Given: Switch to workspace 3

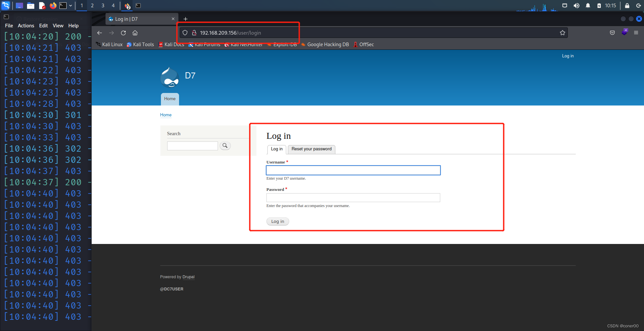Looking at the screenshot, I should pyautogui.click(x=103, y=6).
